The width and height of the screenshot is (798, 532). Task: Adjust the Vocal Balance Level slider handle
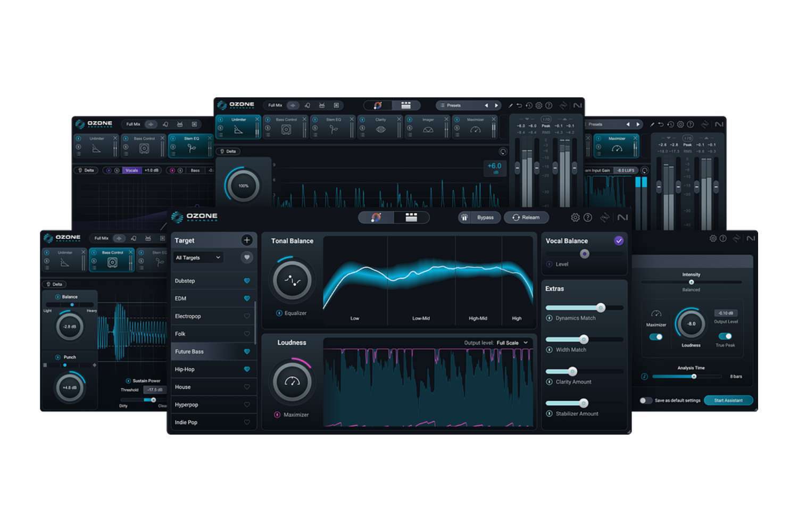[x=585, y=254]
